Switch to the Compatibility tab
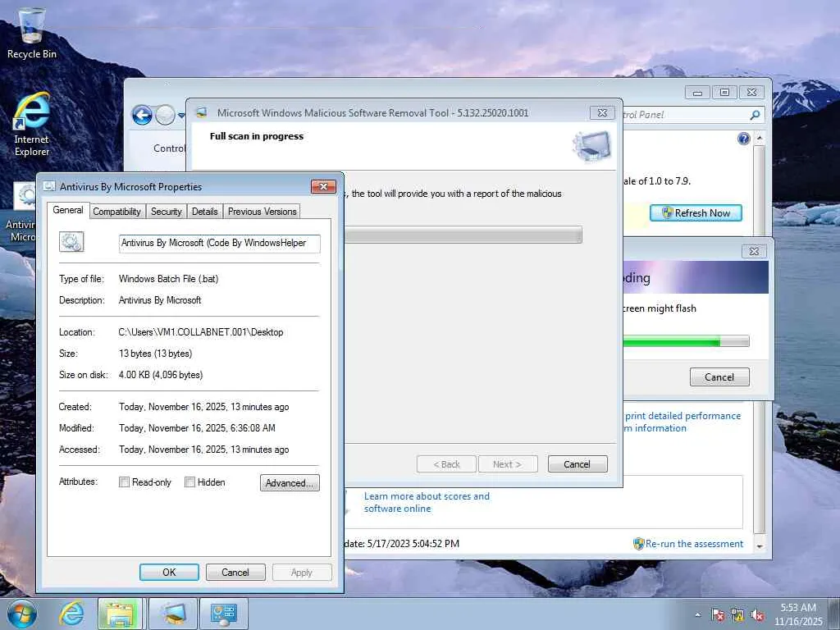Image resolution: width=840 pixels, height=630 pixels. [116, 212]
